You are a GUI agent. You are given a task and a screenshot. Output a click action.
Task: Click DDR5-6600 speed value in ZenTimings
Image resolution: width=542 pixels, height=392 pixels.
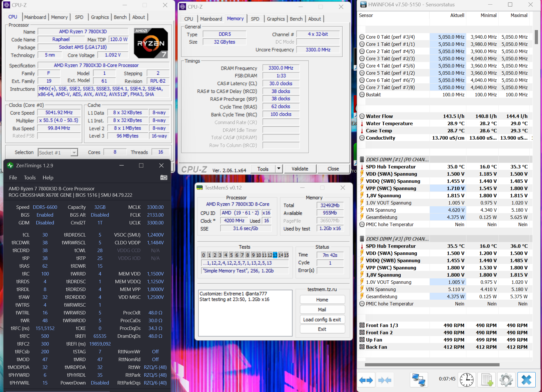(x=45, y=207)
